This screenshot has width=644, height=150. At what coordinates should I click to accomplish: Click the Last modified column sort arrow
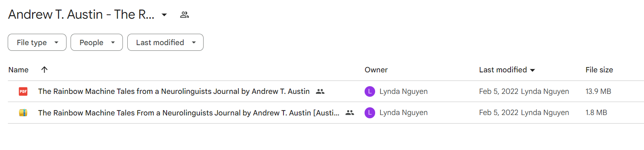(x=532, y=70)
